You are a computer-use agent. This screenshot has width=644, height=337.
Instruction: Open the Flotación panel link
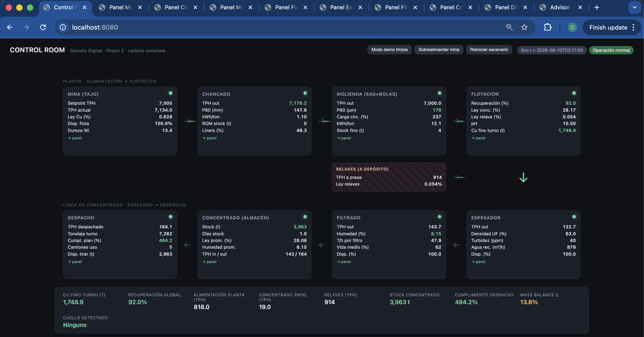click(478, 138)
